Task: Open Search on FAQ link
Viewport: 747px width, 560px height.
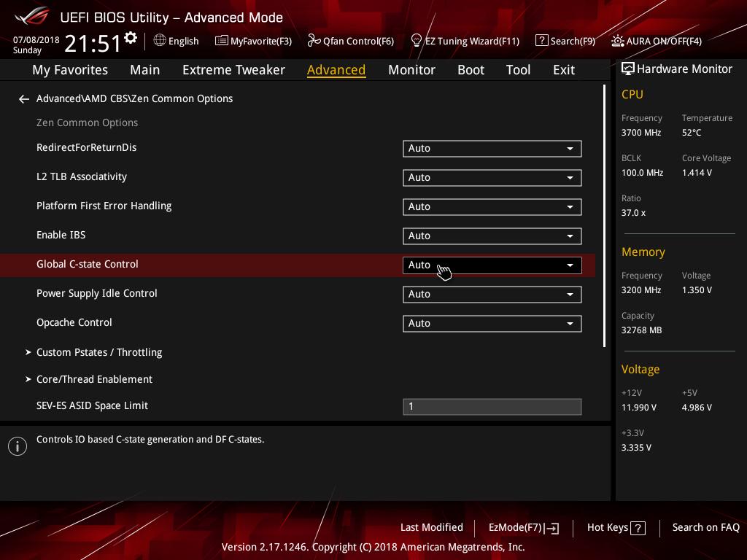Action: coord(706,528)
